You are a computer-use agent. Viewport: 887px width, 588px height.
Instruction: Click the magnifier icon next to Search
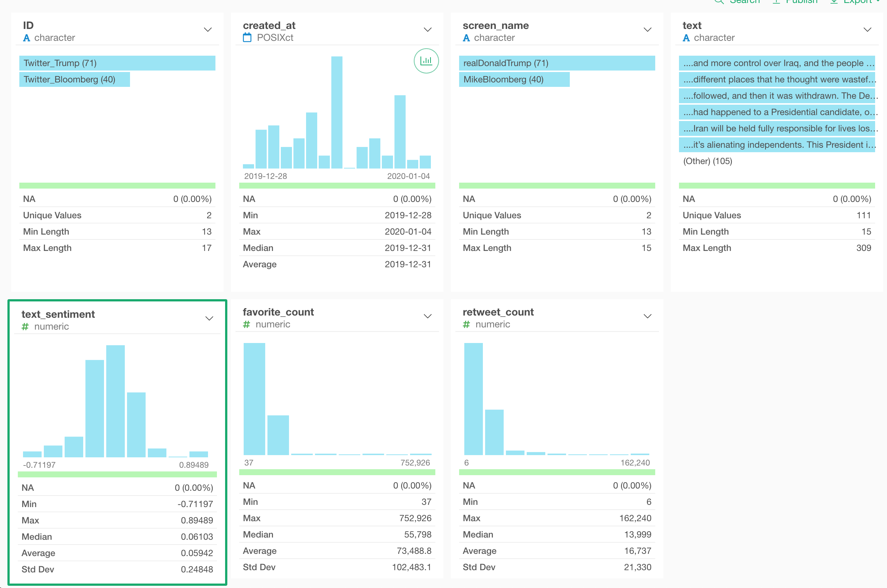(x=719, y=2)
